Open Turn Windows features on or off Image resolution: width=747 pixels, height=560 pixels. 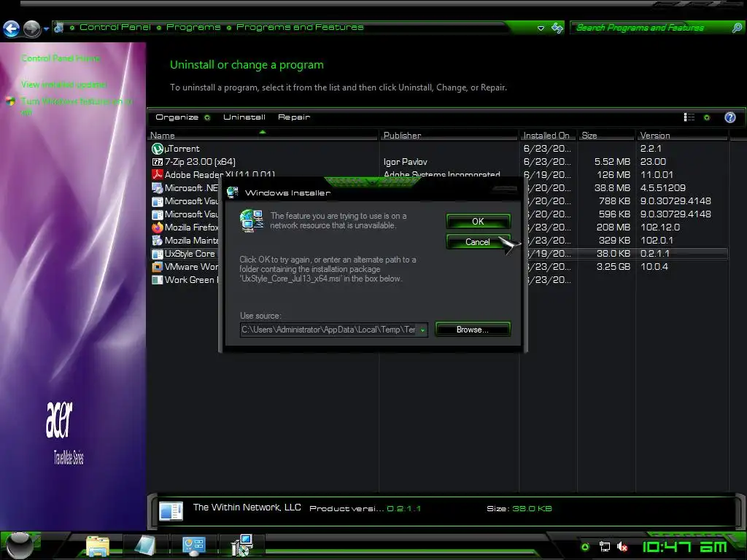point(76,106)
